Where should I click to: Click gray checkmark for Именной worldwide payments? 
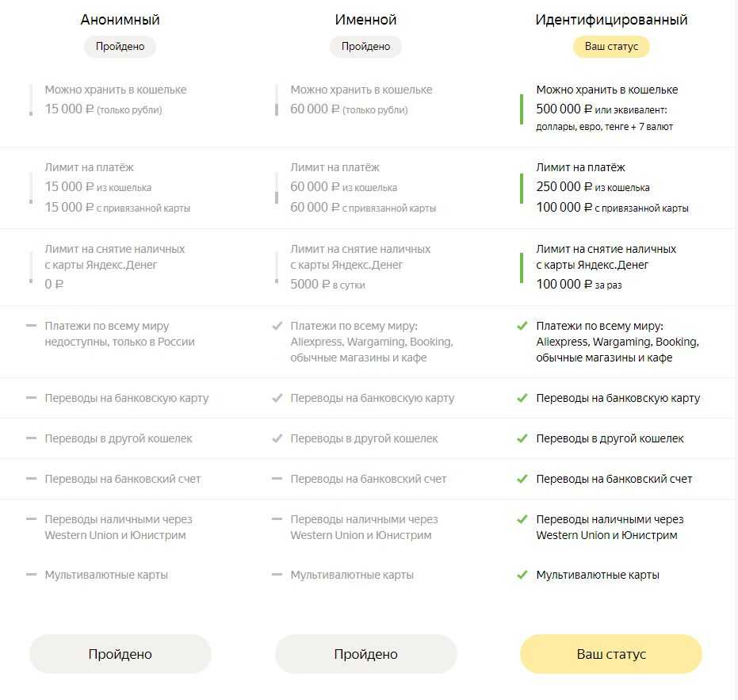tap(277, 326)
